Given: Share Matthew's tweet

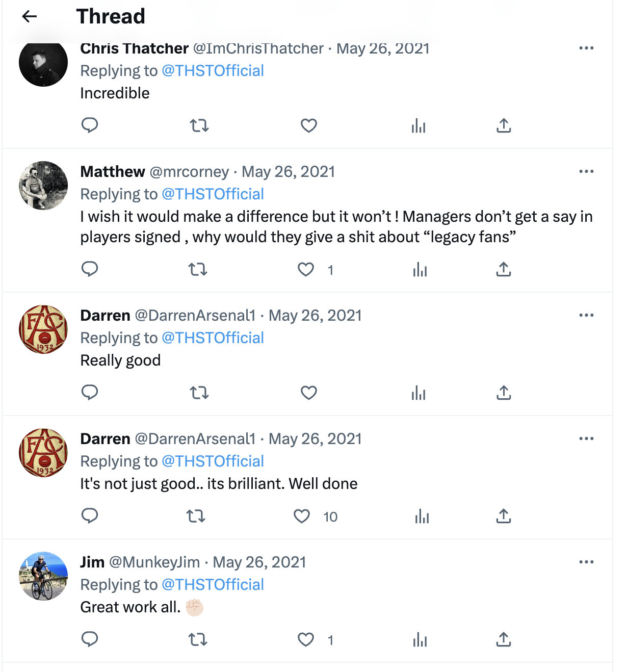Looking at the screenshot, I should (x=504, y=269).
